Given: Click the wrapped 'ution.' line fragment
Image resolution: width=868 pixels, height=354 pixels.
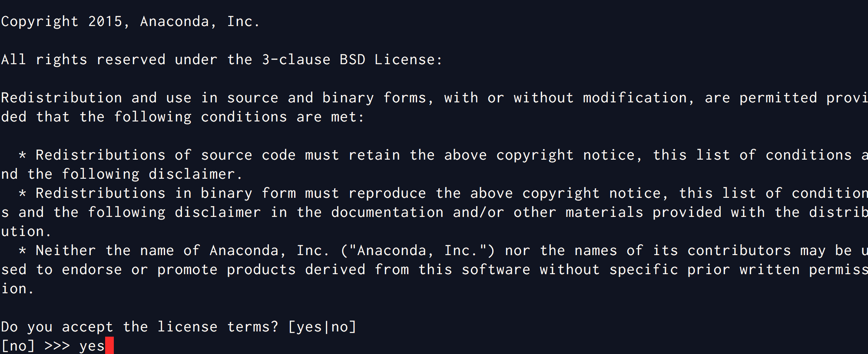Looking at the screenshot, I should 26,231.
